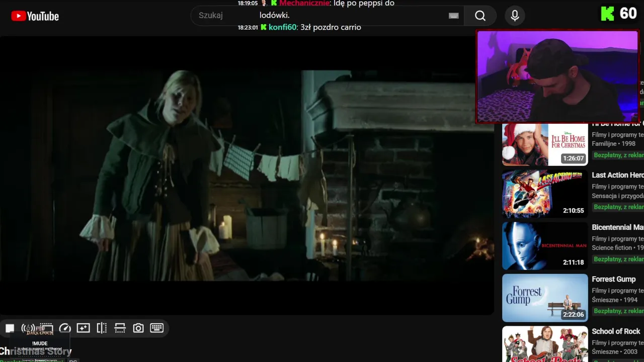
Task: Show keyboard shortcuts icon in player toolbar
Action: pos(156,328)
